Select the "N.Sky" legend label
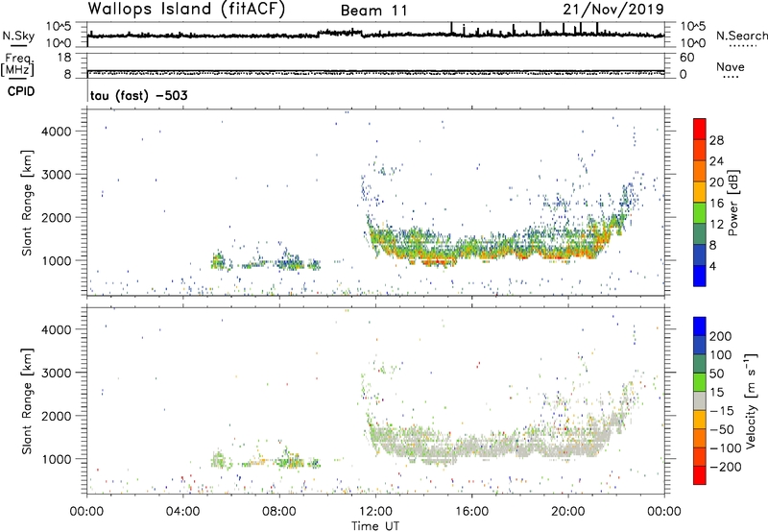 pyautogui.click(x=18, y=36)
